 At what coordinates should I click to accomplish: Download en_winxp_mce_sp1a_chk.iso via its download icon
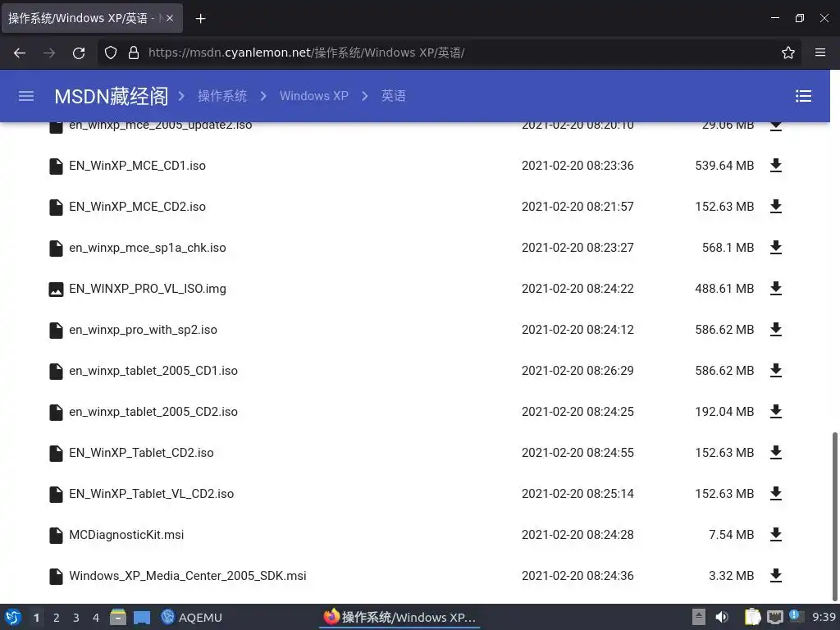[776, 248]
